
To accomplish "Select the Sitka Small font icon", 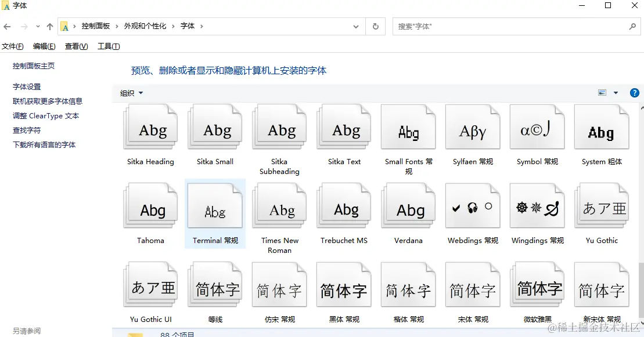I will 215,127.
